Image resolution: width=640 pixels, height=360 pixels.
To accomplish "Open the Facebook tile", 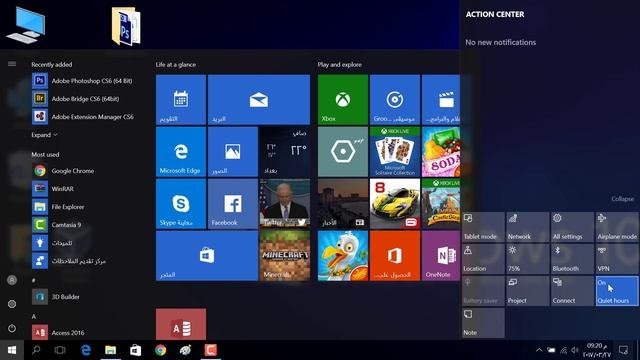I will pyautogui.click(x=233, y=204).
